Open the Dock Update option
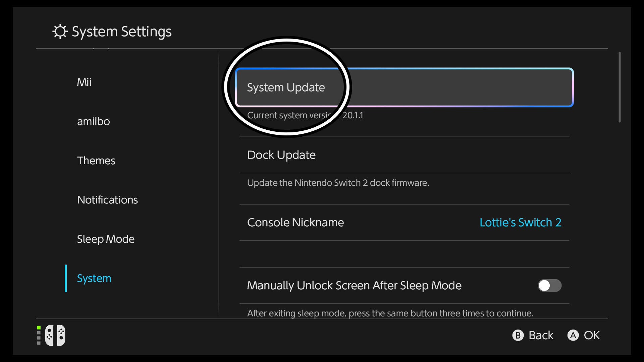 [x=405, y=155]
